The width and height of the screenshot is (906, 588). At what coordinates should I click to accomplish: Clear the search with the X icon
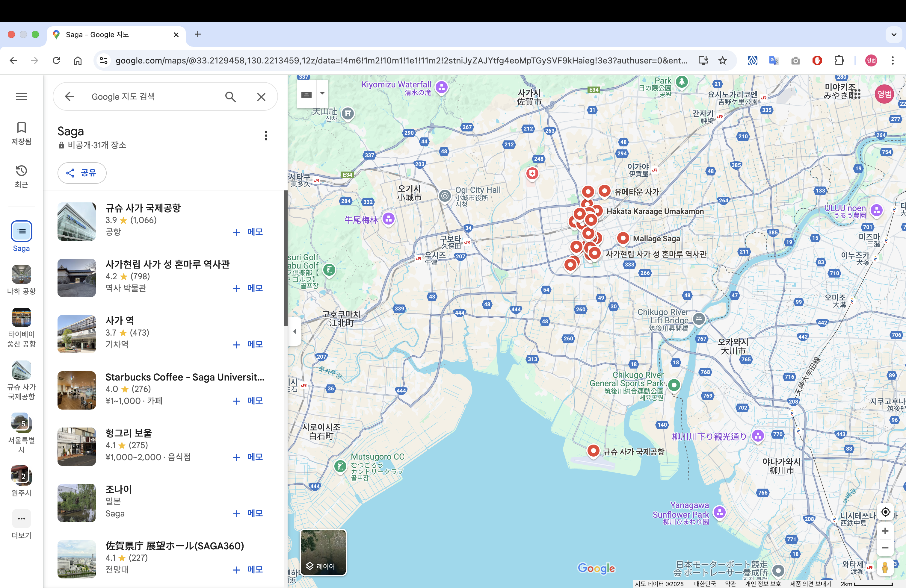tap(261, 97)
